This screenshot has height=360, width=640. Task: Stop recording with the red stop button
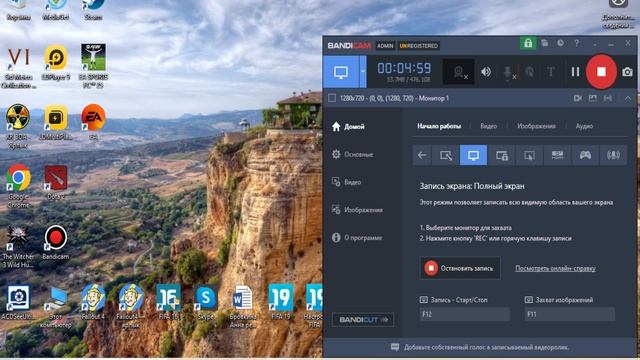601,72
